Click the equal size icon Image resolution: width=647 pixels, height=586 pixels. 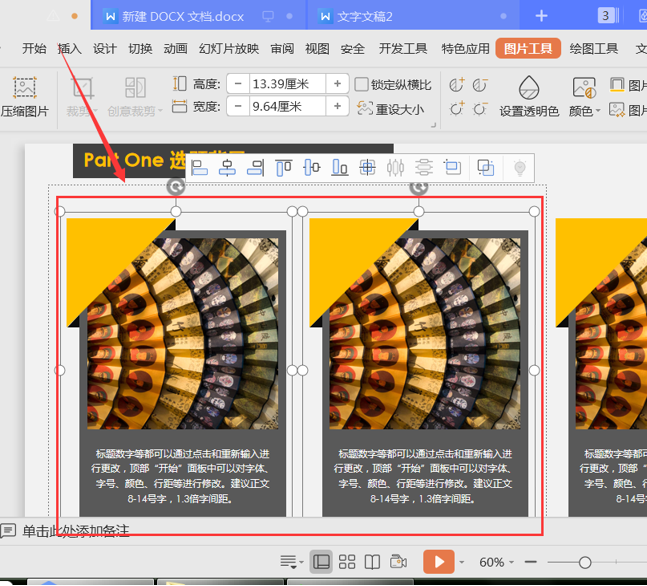452,168
